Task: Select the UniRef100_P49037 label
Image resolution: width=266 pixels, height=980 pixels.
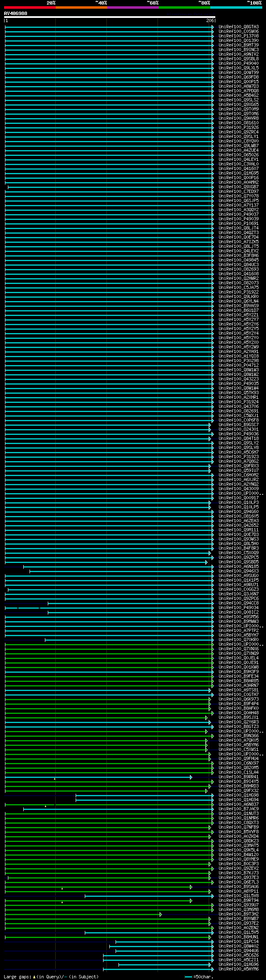Action: (239, 215)
